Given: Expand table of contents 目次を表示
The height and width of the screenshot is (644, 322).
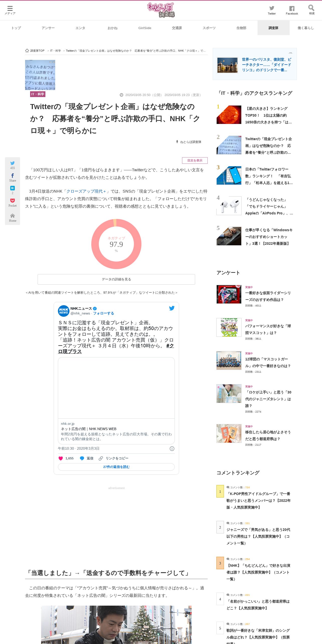Looking at the screenshot, I should pyautogui.click(x=195, y=160).
